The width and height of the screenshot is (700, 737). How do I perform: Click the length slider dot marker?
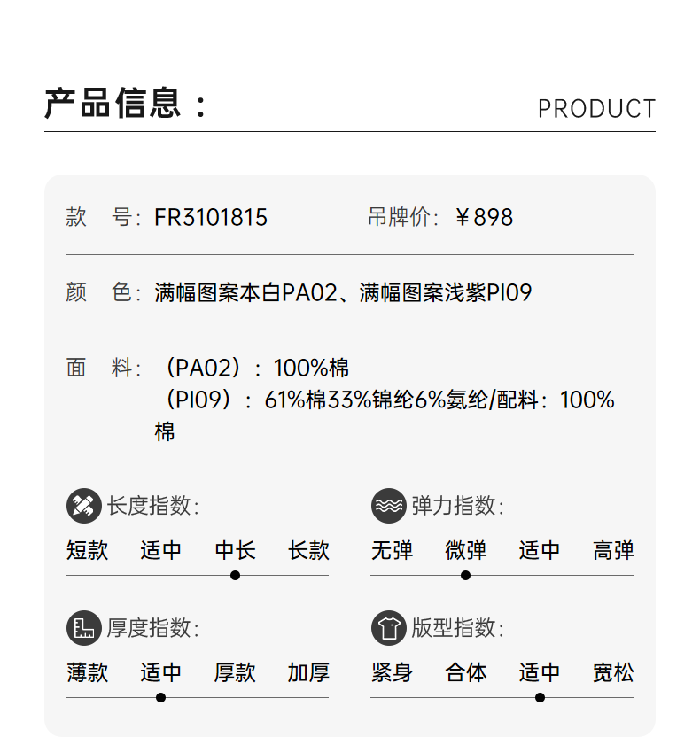[x=235, y=575]
